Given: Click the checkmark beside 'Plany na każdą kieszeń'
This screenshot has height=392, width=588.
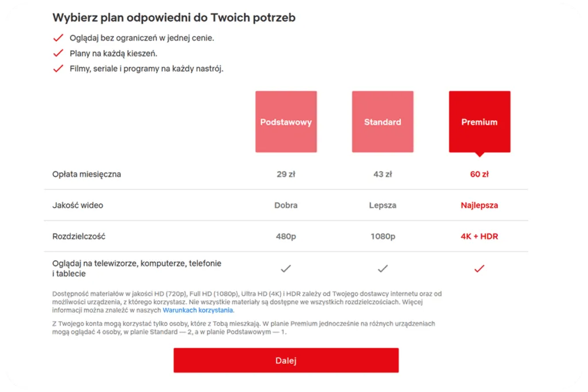Looking at the screenshot, I should (58, 53).
